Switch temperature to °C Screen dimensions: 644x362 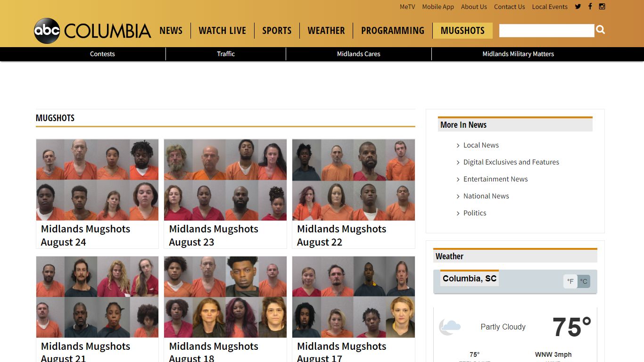[584, 281]
